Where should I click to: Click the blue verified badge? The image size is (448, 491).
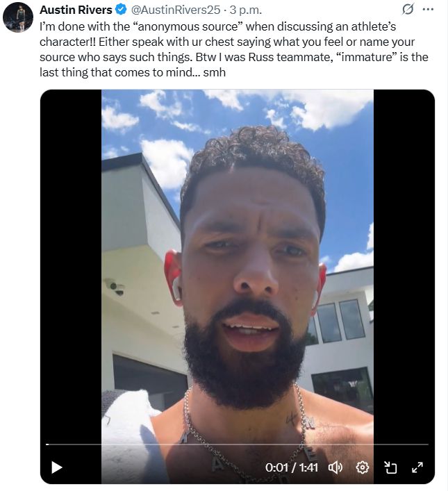[121, 10]
